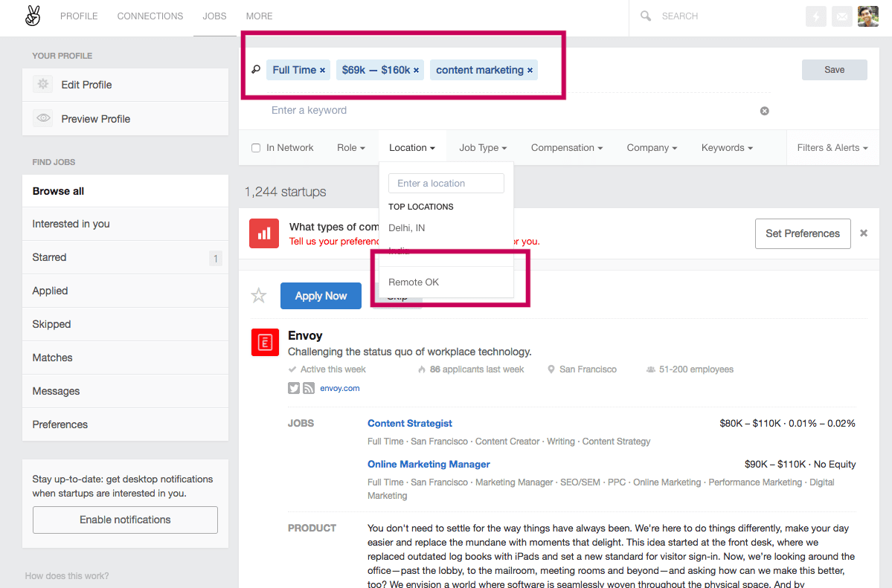Click Envoy's RSS feed icon
This screenshot has height=588, width=892.
308,387
